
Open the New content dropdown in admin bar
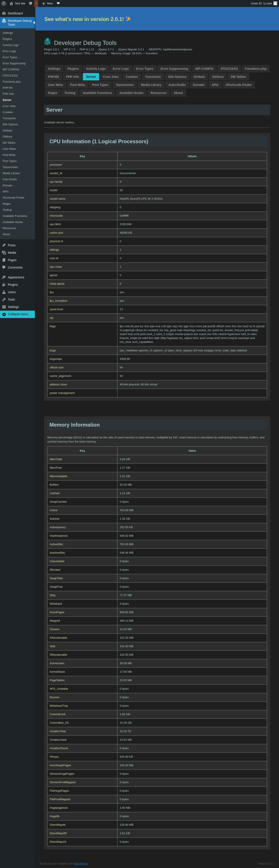(47, 3)
